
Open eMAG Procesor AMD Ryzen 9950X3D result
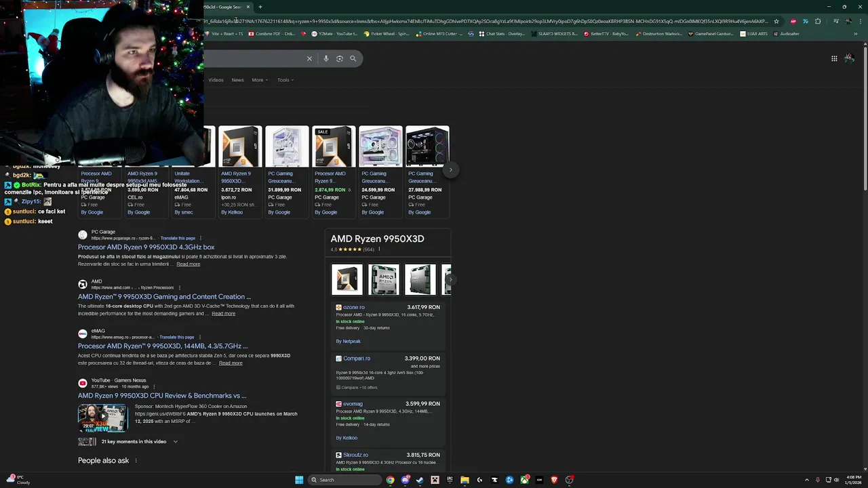point(163,346)
